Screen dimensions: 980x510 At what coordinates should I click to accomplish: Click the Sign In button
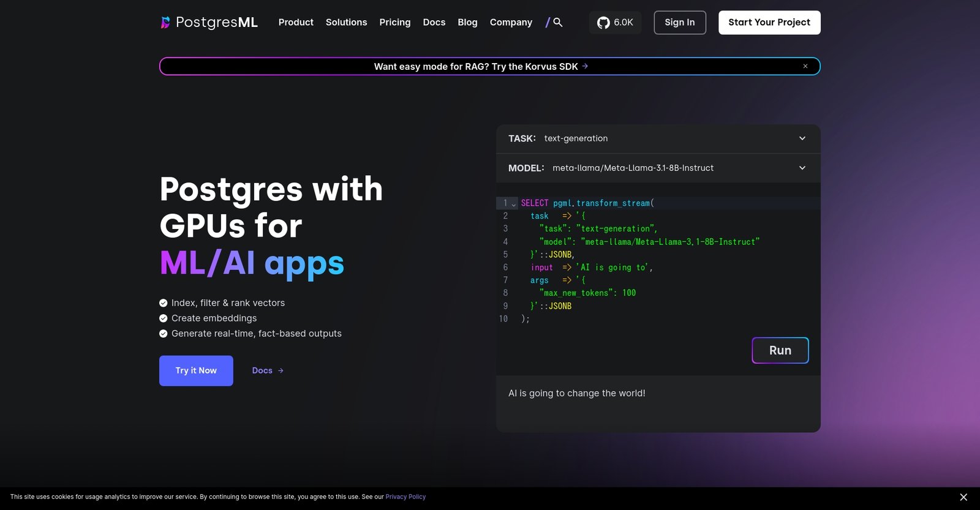point(679,23)
